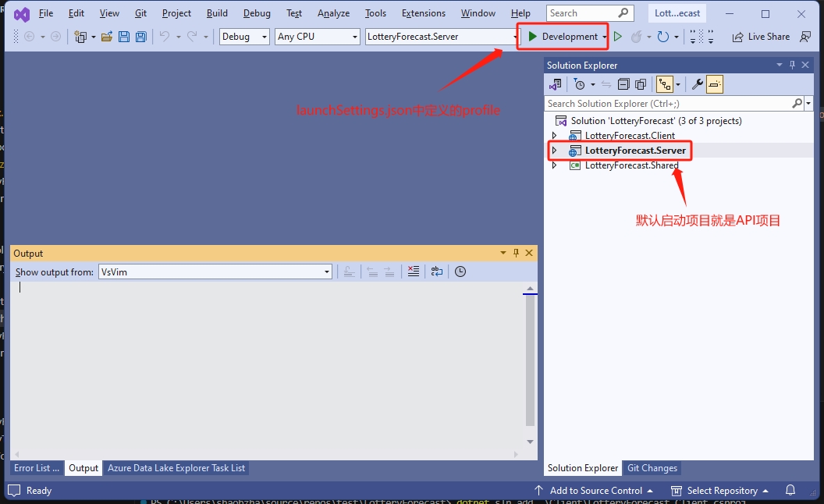Click Collapse All in Solution Explorer toolbar
The width and height of the screenshot is (824, 504).
tap(623, 84)
